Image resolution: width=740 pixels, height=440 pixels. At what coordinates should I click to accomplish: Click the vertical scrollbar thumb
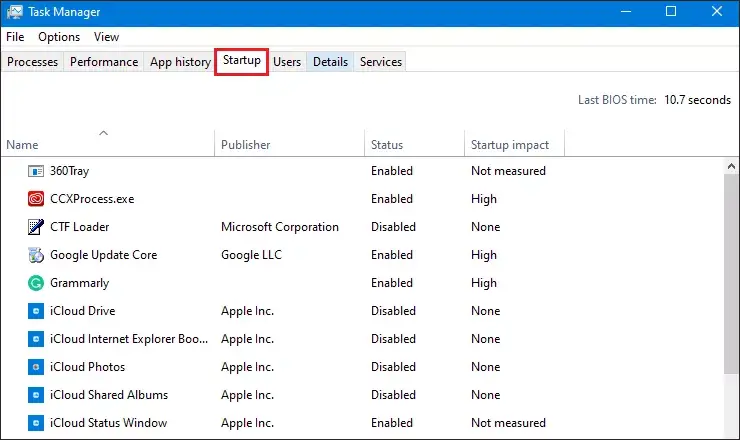tap(731, 274)
